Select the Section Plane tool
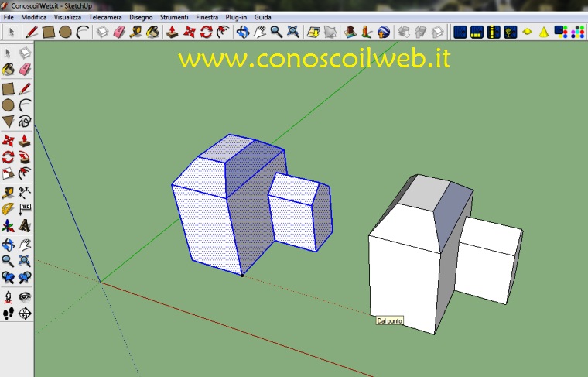Image resolution: width=588 pixels, height=377 pixels. (25, 314)
